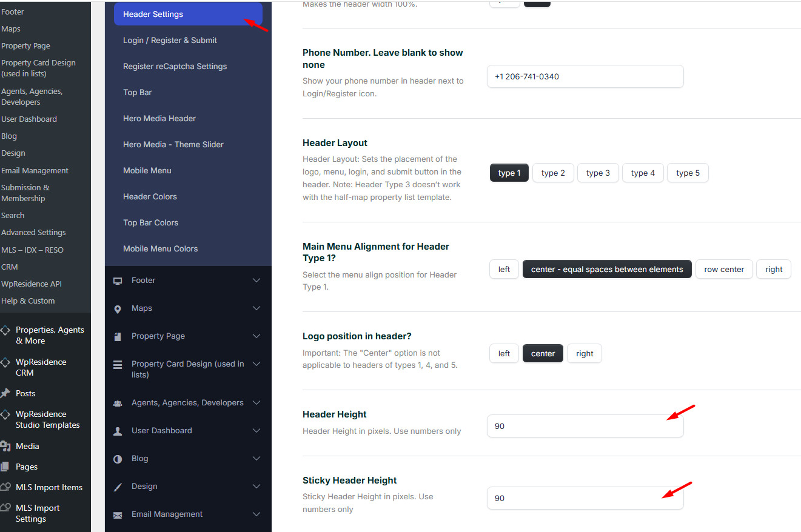Click the map pin icon beside Maps
The height and width of the screenshot is (532, 801).
118,309
